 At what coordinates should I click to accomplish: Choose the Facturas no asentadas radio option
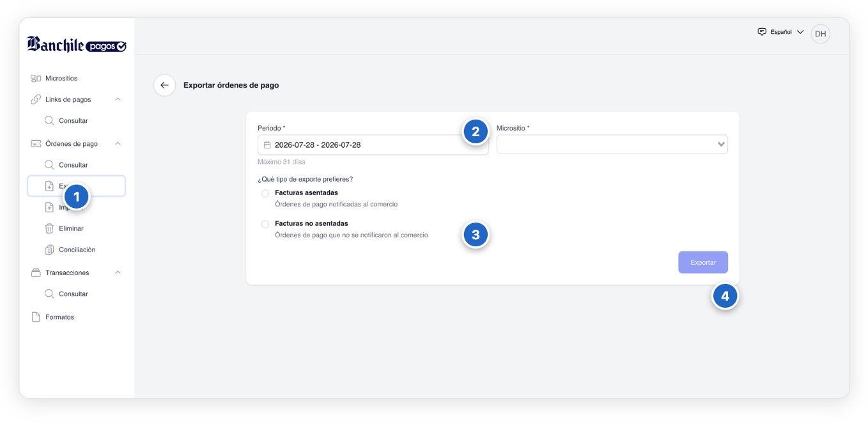pos(265,225)
